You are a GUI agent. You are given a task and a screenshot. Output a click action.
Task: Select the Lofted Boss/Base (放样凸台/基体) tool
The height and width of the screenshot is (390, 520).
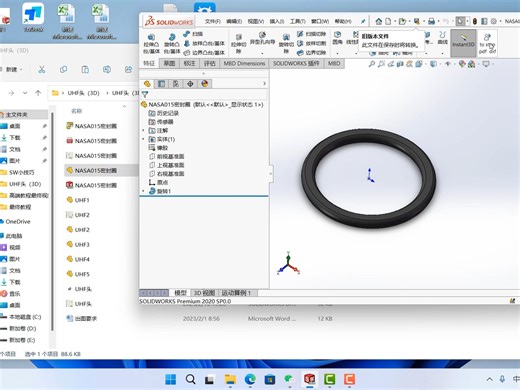coord(204,43)
